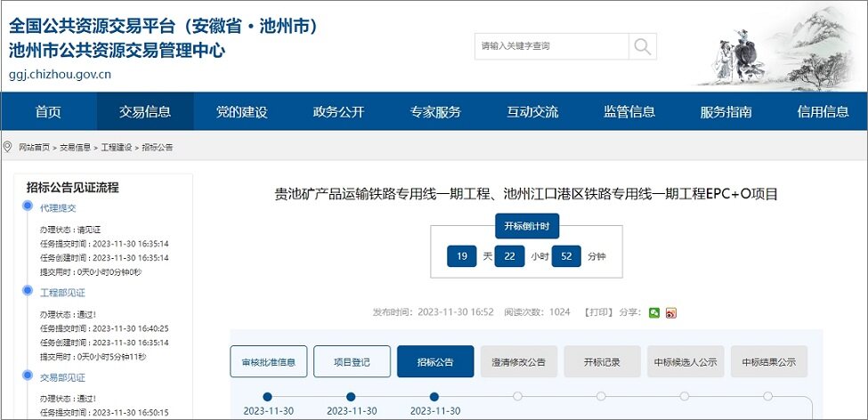Type in the keyword search box
Viewport: 868px width, 420px height.
click(552, 46)
